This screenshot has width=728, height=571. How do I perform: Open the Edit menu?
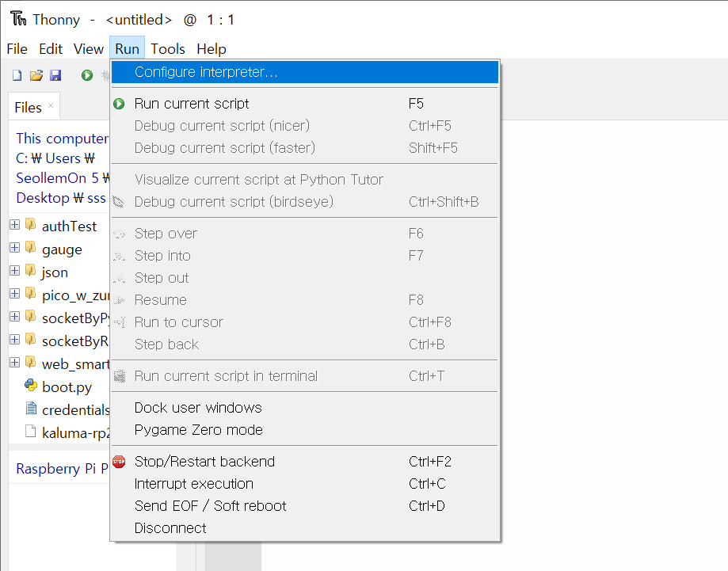pyautogui.click(x=51, y=49)
